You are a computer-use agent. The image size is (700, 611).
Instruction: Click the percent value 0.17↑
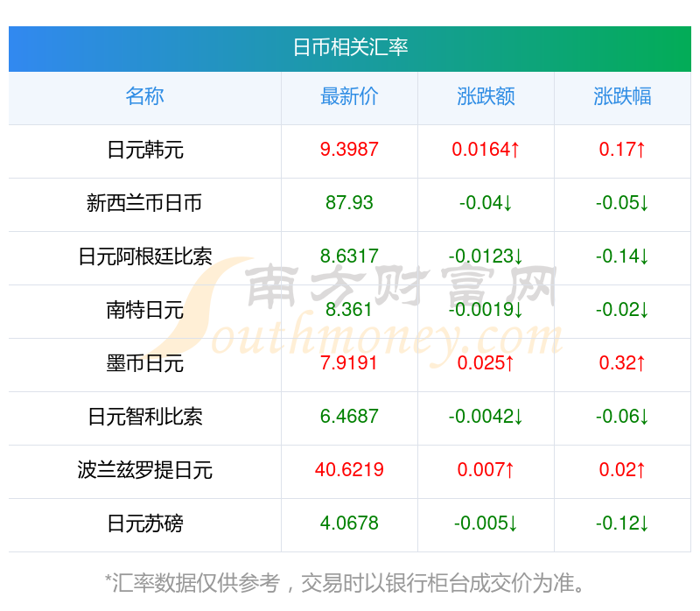(622, 149)
